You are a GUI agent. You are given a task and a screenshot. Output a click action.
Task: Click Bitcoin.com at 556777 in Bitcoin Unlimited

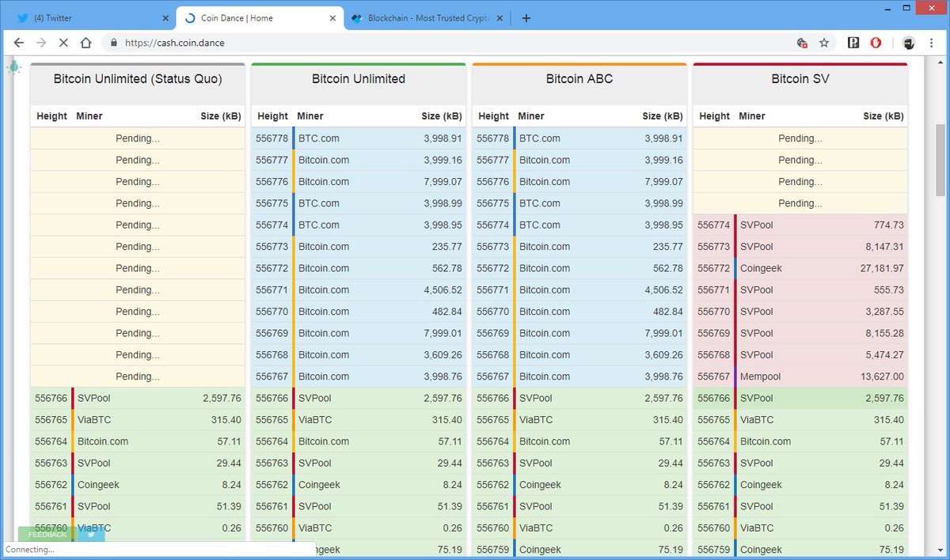324,160
